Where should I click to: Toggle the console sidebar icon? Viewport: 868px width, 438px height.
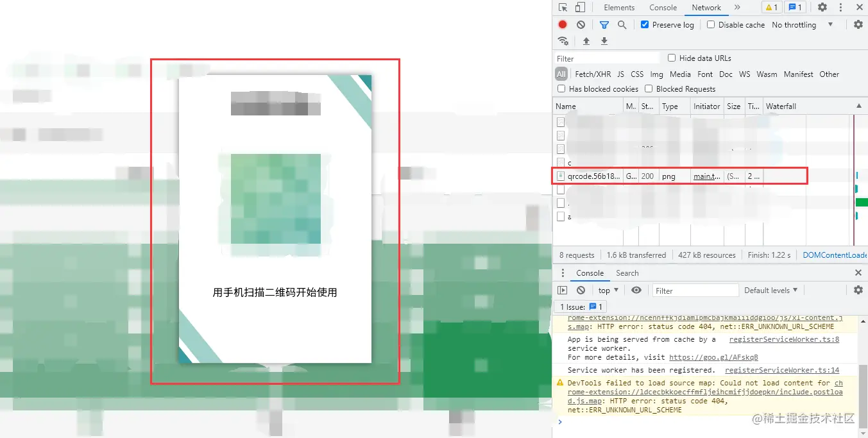(x=563, y=291)
